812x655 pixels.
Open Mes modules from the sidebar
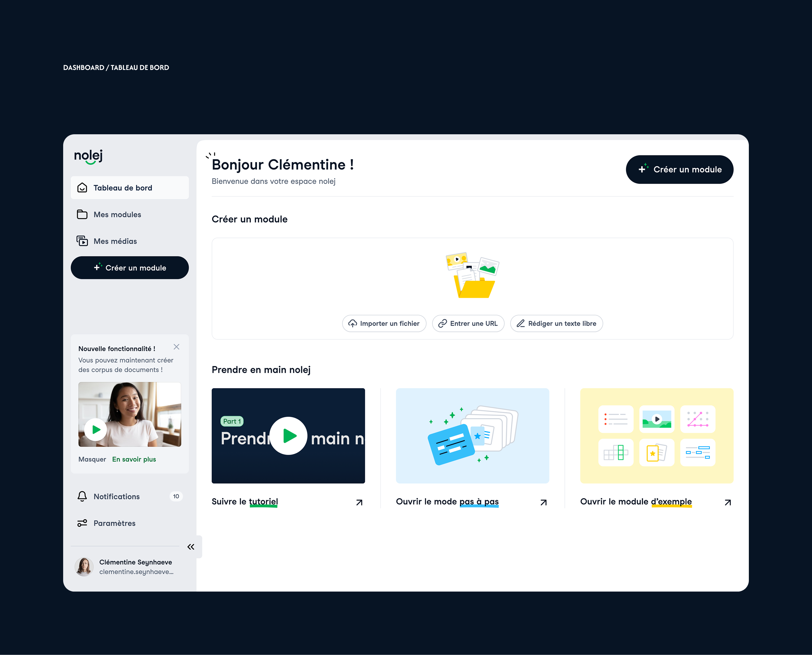117,214
